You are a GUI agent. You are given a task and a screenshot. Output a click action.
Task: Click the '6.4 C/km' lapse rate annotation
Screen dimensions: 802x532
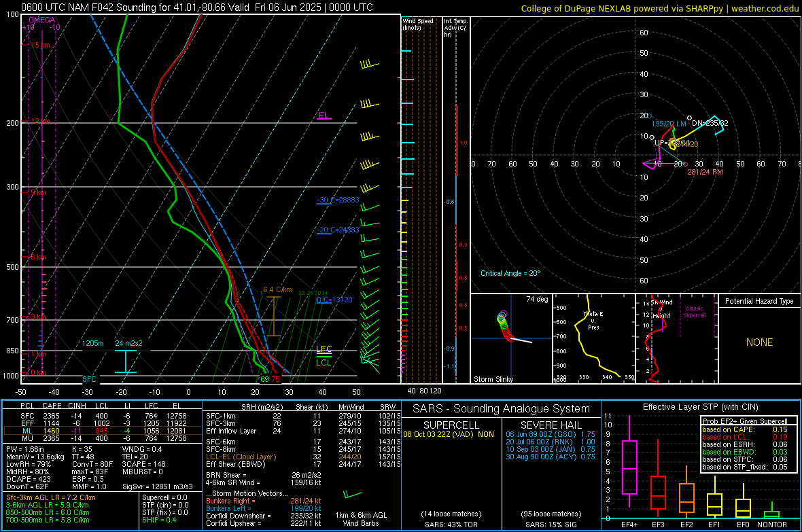click(x=277, y=289)
